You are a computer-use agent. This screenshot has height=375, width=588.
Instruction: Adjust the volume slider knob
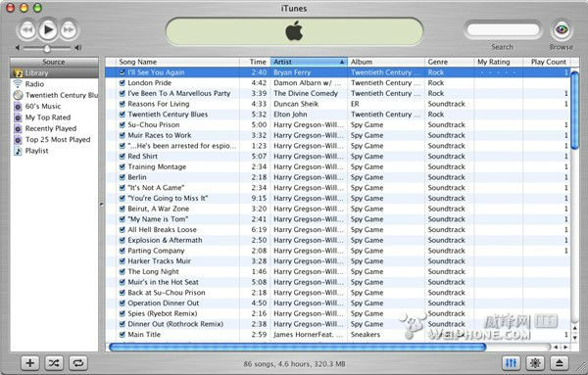47,48
